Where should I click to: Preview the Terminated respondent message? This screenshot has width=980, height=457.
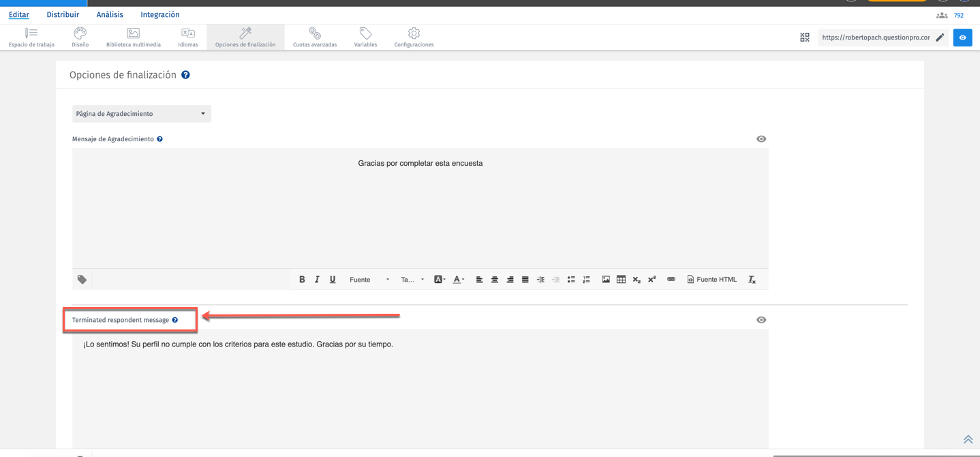(x=761, y=319)
